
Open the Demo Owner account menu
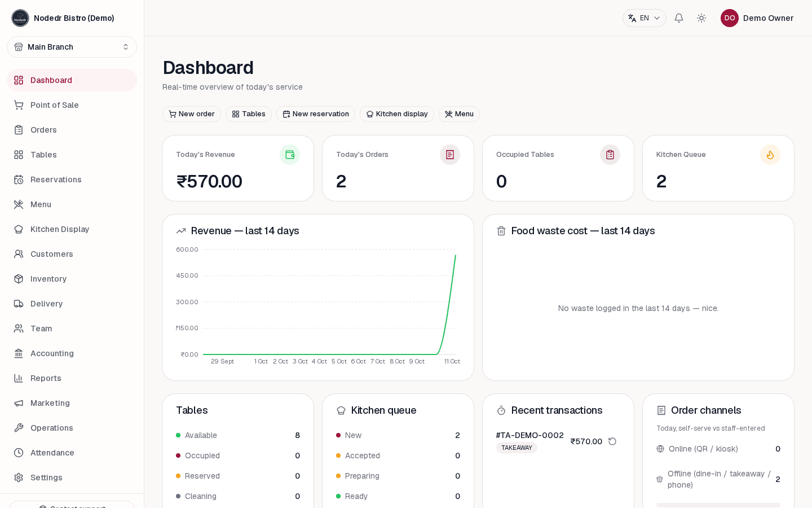point(757,18)
